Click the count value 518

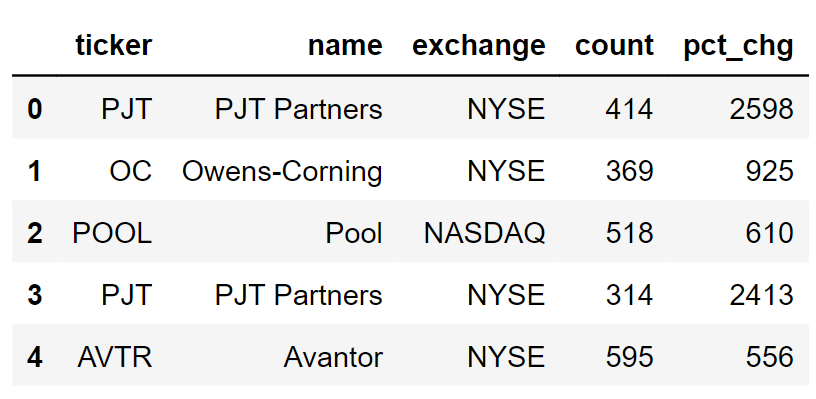[629, 233]
